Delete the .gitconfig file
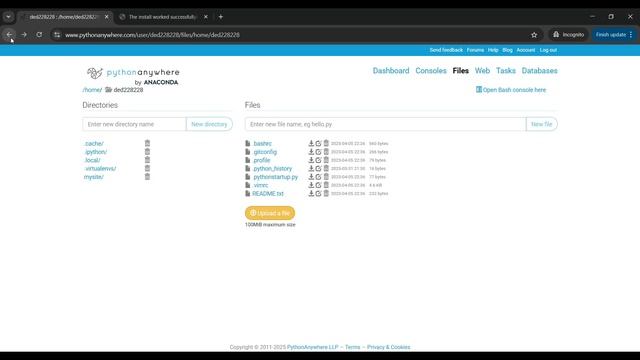This screenshot has width=640, height=360. coord(326,152)
